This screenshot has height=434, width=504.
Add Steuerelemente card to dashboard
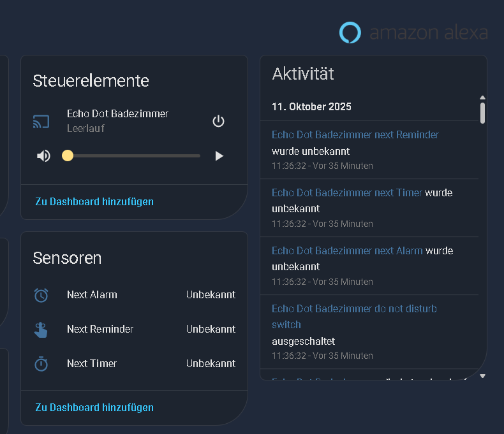[x=94, y=201]
